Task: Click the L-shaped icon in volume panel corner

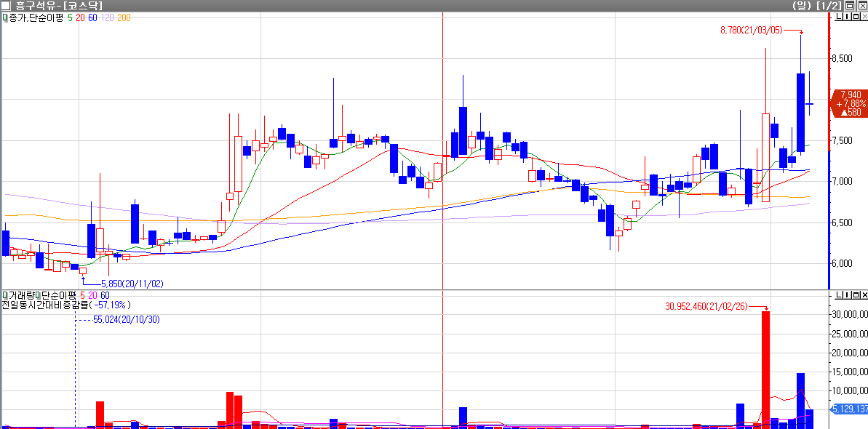Action: point(839,295)
